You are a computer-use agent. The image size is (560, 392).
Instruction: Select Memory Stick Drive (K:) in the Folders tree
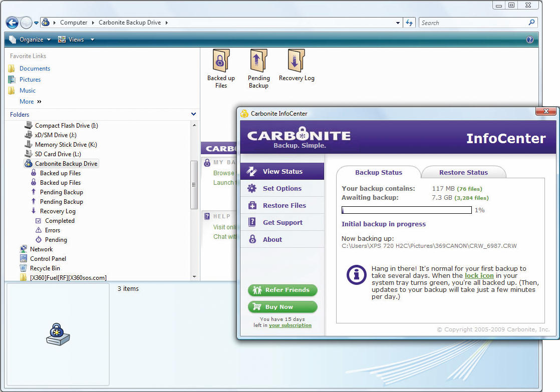click(x=66, y=145)
